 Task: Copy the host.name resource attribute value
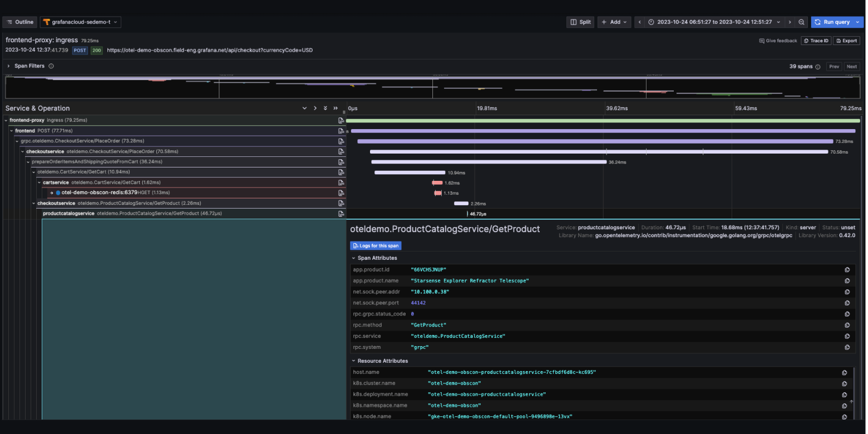844,372
